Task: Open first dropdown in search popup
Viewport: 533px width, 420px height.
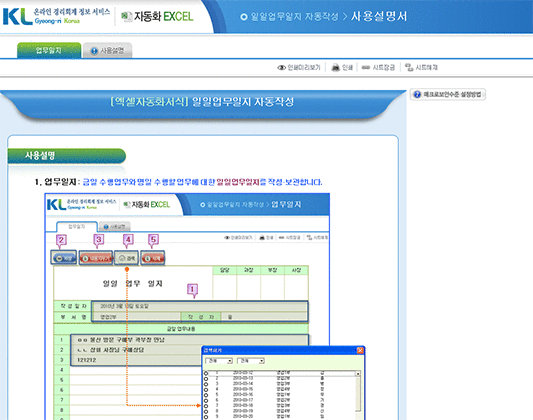Action: [219, 361]
